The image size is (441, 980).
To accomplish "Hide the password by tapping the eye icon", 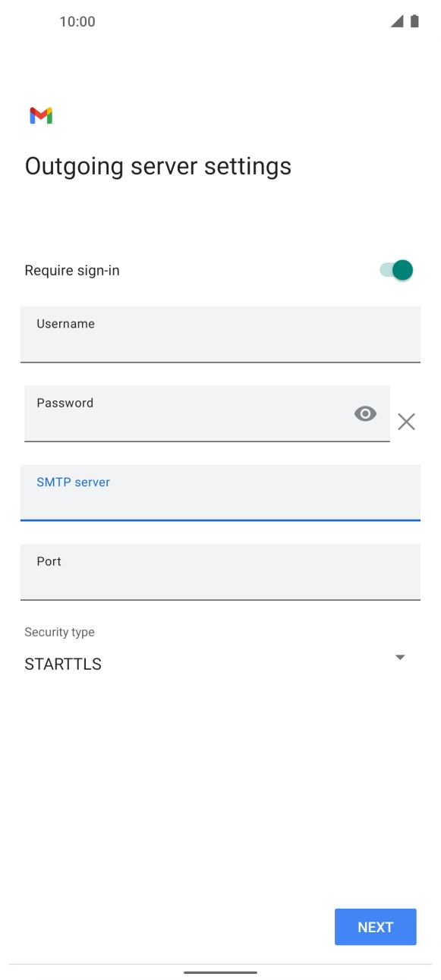I will [365, 413].
